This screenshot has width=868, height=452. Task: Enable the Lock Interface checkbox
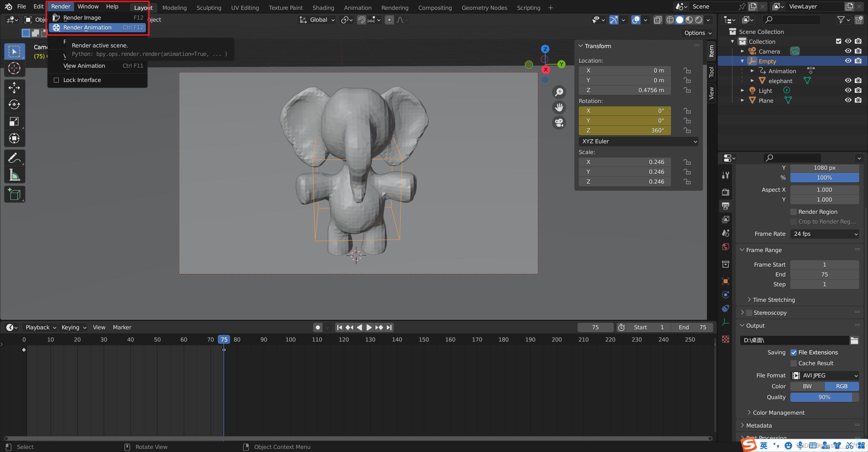[56, 80]
